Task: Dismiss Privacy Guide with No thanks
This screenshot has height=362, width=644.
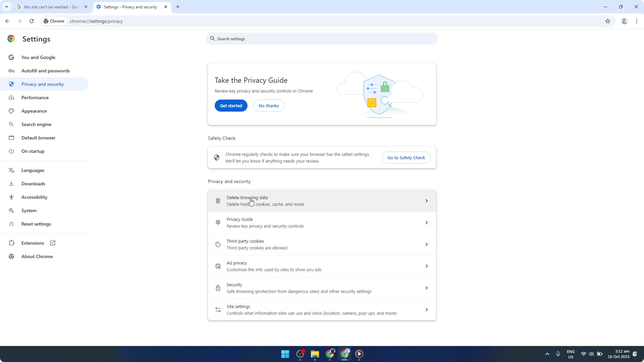Action: tap(268, 106)
